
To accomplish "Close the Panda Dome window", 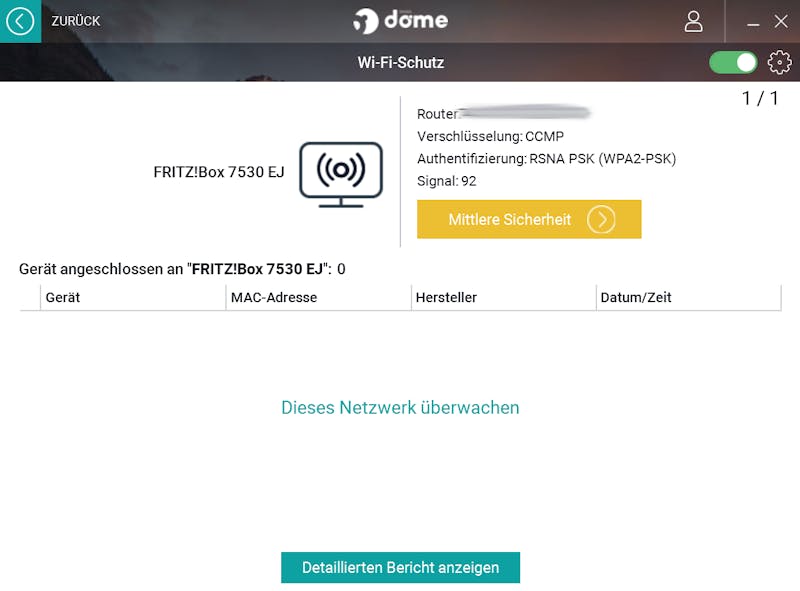I will click(x=781, y=21).
